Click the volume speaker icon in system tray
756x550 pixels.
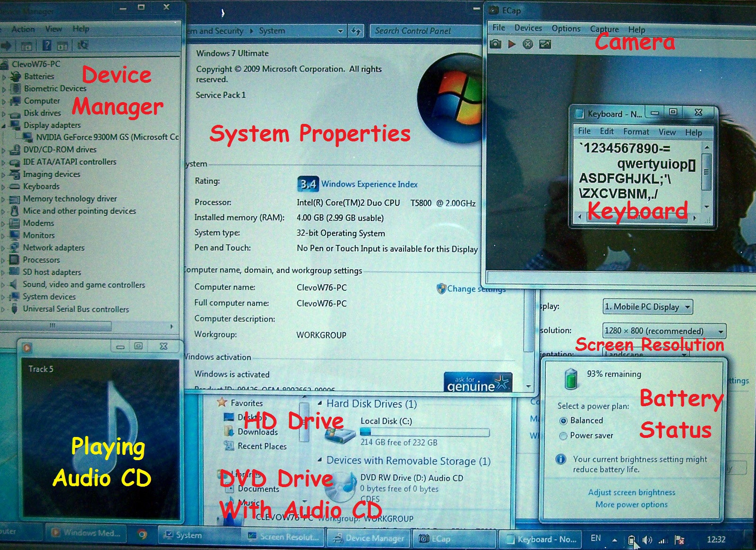click(647, 540)
